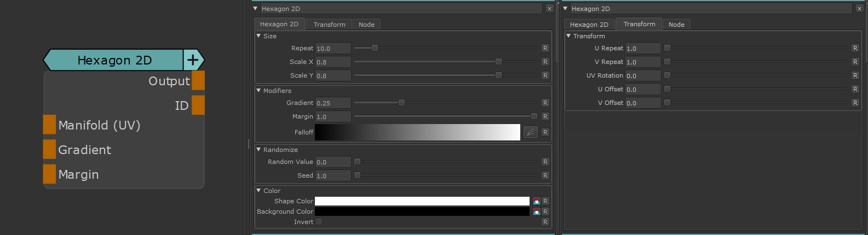The width and height of the screenshot is (868, 235).
Task: Click the plus icon on Hexagon 2D node
Action: pos(192,60)
